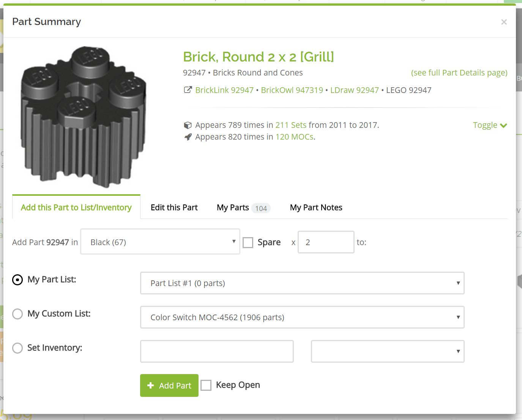
Task: Click the Part Summary heading text
Action: click(x=47, y=22)
